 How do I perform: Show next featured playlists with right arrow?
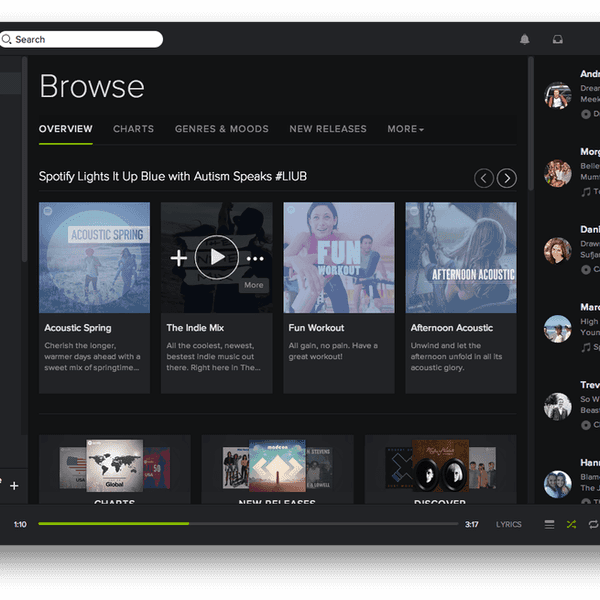point(507,178)
